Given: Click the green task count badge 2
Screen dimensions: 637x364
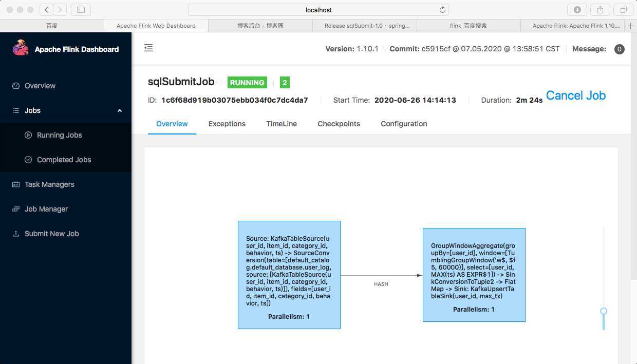Looking at the screenshot, I should [285, 83].
